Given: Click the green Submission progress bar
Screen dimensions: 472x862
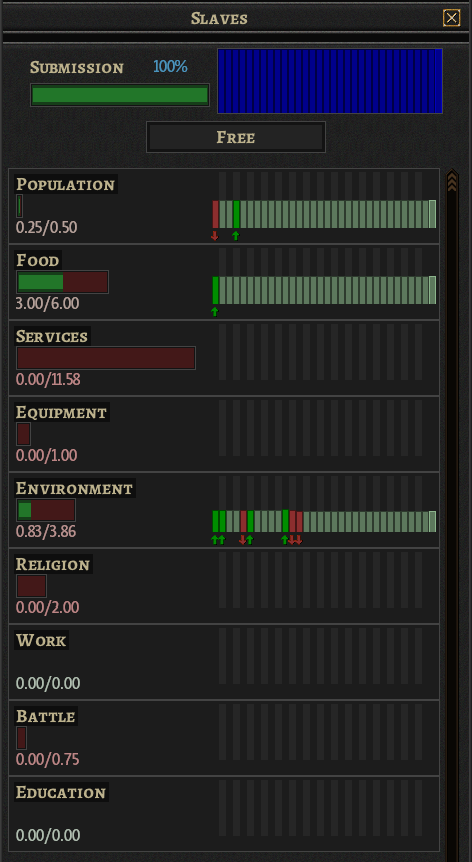Looking at the screenshot, I should point(120,95).
